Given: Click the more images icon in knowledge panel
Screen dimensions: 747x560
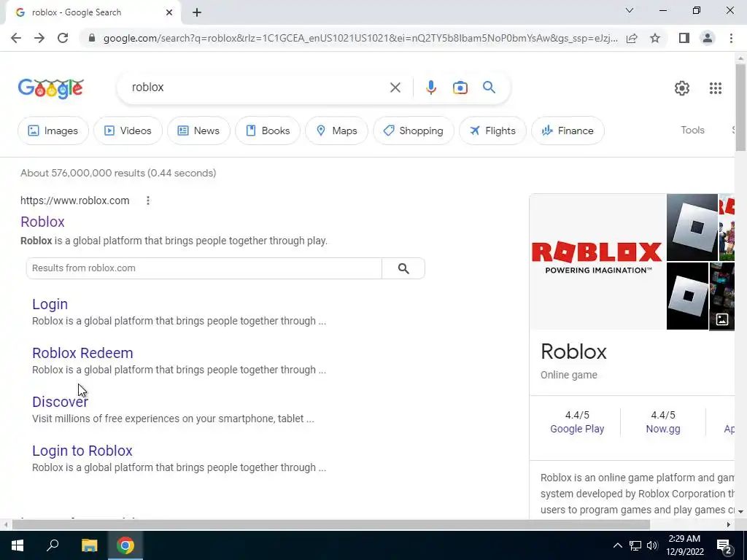Looking at the screenshot, I should 721,319.
